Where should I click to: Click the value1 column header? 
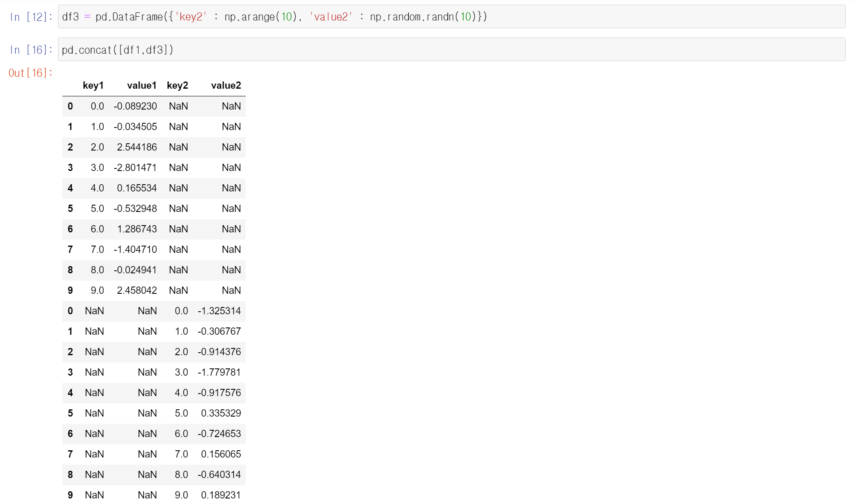tap(142, 85)
